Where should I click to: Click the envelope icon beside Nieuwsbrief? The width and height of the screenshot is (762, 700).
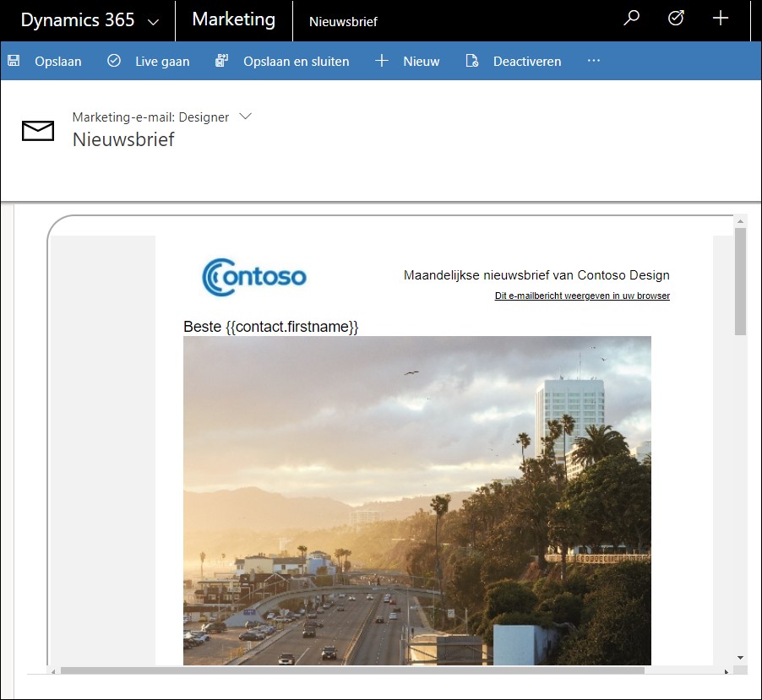point(38,130)
